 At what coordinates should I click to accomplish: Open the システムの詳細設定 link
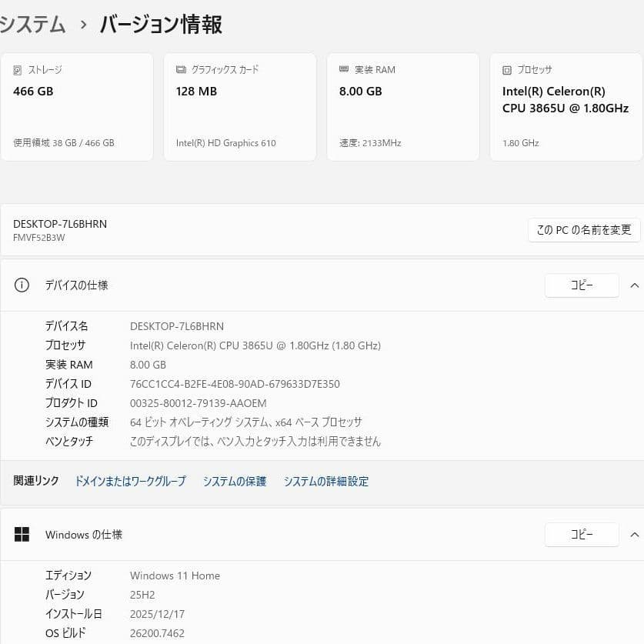[x=325, y=481]
